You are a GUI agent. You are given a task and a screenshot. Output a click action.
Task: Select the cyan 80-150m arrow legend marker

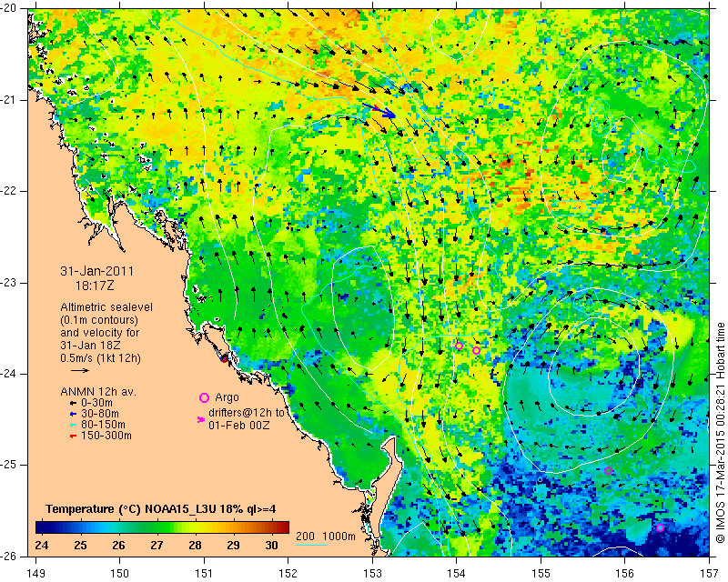[x=73, y=425]
